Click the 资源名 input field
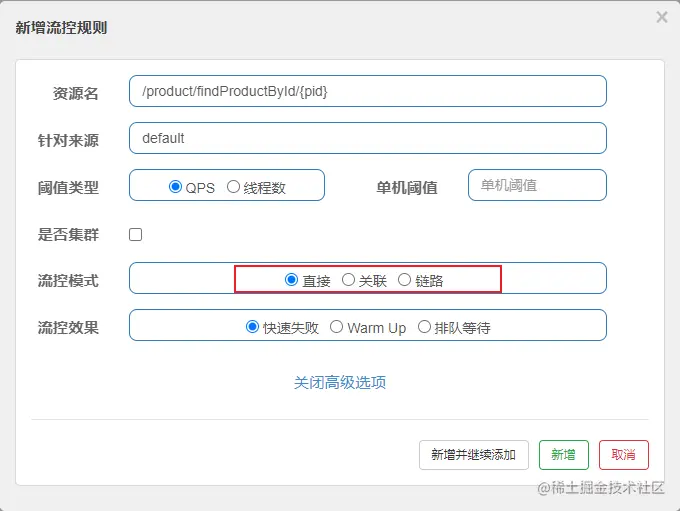The width and height of the screenshot is (680, 511). click(x=368, y=91)
